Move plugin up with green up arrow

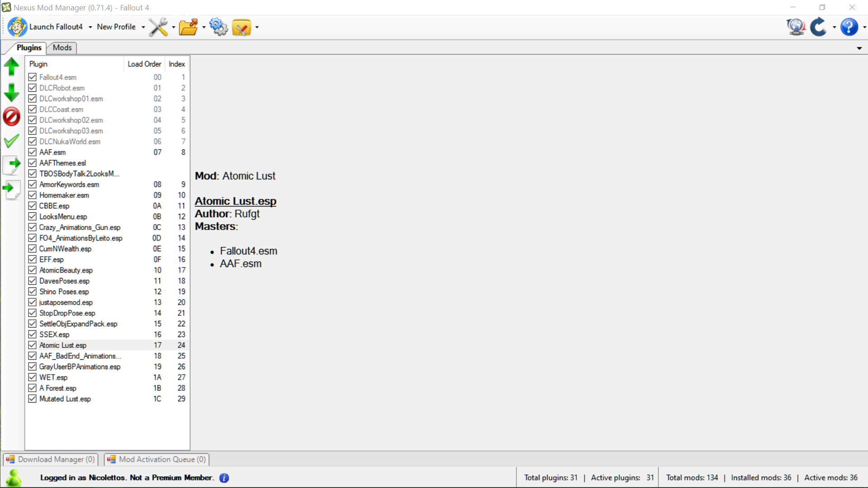12,67
